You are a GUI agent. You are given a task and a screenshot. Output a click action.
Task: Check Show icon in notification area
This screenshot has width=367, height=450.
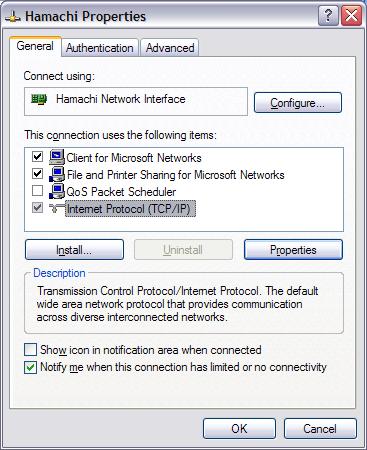[30, 350]
